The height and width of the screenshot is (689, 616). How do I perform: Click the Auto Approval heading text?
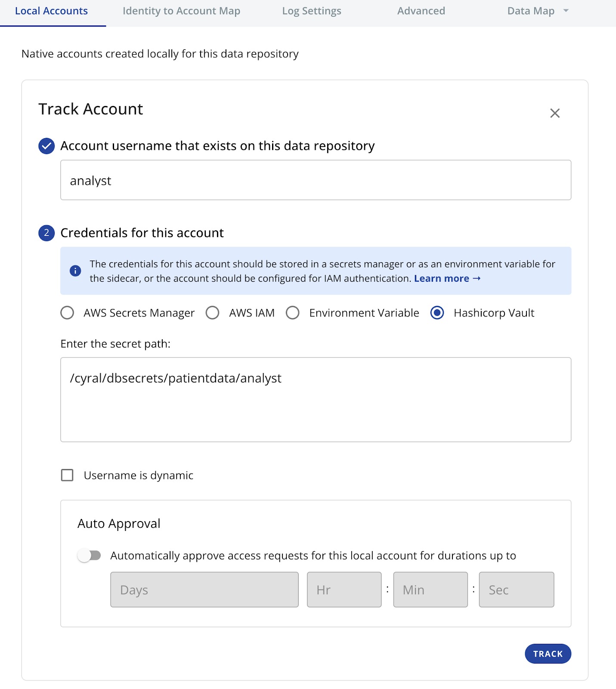pos(119,524)
